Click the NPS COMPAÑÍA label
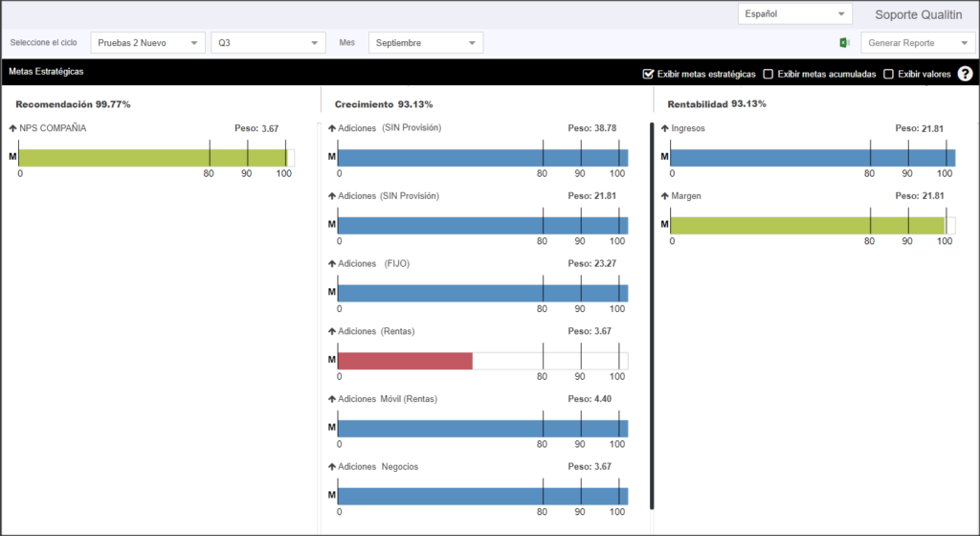The width and height of the screenshot is (980, 536). (54, 128)
